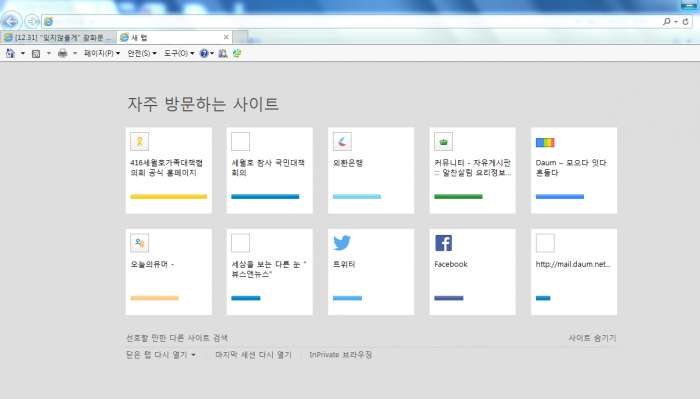Image resolution: width=700 pixels, height=399 pixels.
Task: Click 마지막 세션 다시 열기 link
Action: [254, 355]
